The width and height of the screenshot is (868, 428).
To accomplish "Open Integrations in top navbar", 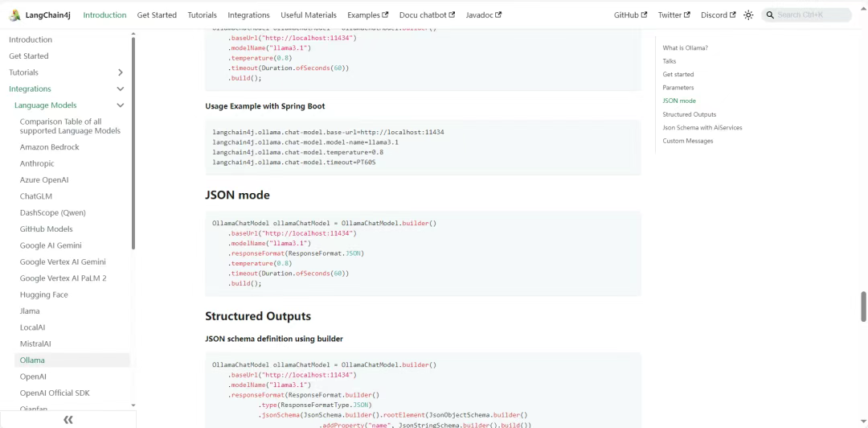I will tap(248, 15).
